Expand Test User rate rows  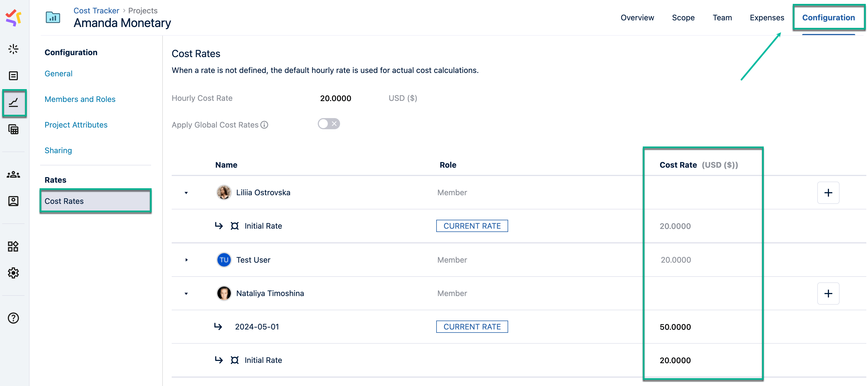(186, 260)
